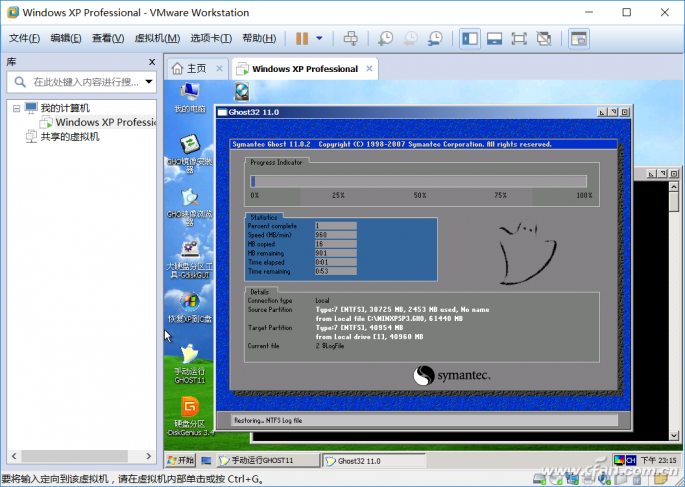The height and width of the screenshot is (487, 685).
Task: Open the 虚拟机(M) menu
Action: [x=157, y=38]
